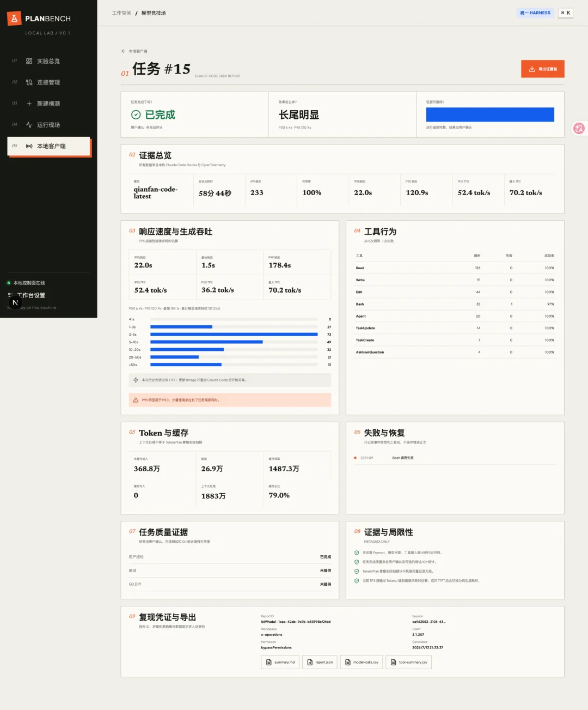Click the 1487.3万 cache read value
Viewport: 588px width, 710px height.
284,469
